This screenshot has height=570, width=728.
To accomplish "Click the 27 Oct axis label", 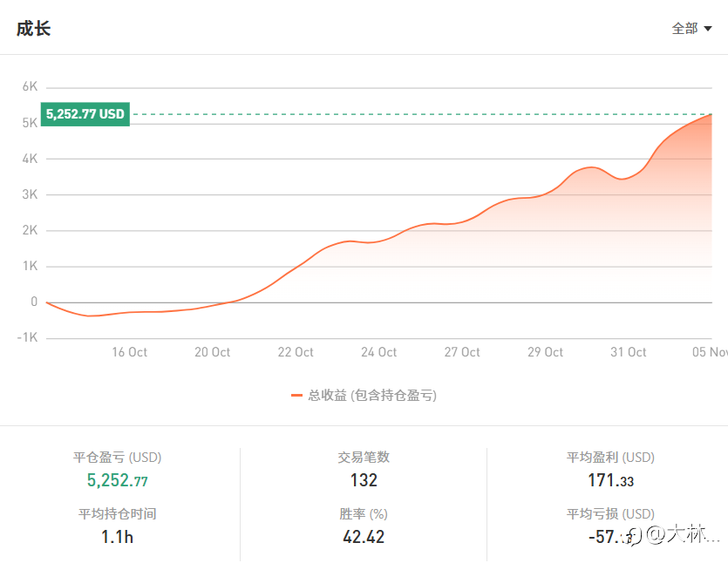I will [x=462, y=352].
